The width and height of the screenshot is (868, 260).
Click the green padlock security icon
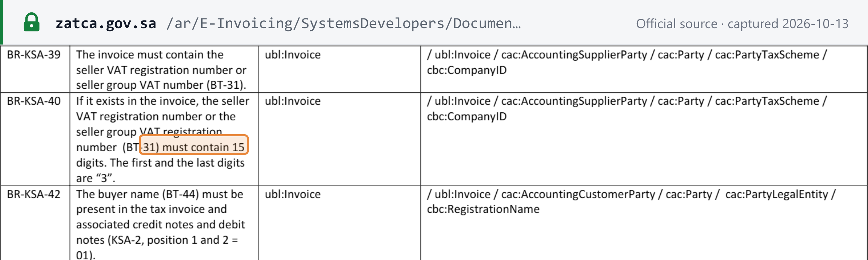[x=31, y=22]
